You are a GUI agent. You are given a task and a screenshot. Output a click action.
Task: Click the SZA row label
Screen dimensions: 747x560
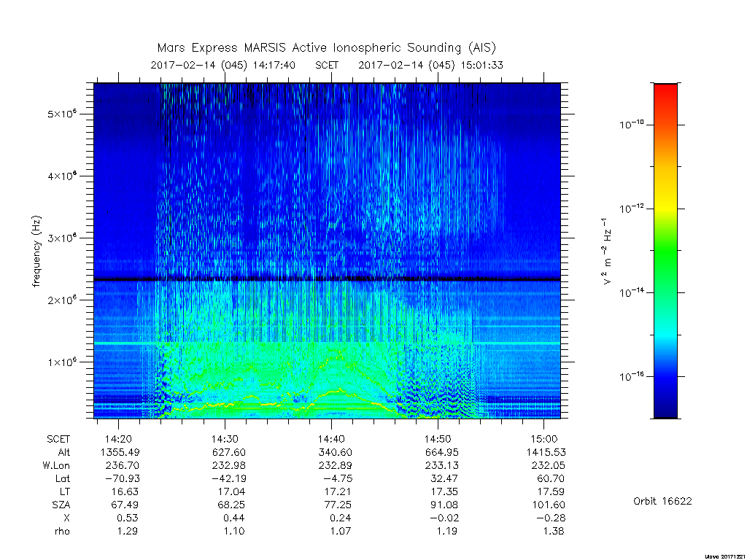click(x=61, y=505)
